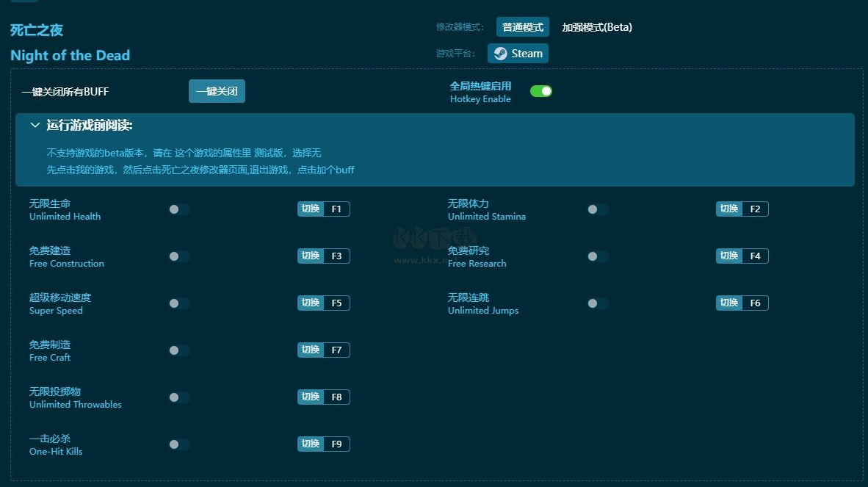Click the 免费研究 label
This screenshot has width=868, height=487.
coord(469,250)
